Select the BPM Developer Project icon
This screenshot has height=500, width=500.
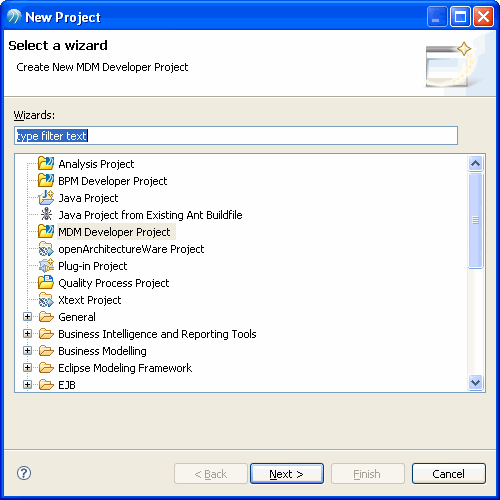(x=46, y=180)
